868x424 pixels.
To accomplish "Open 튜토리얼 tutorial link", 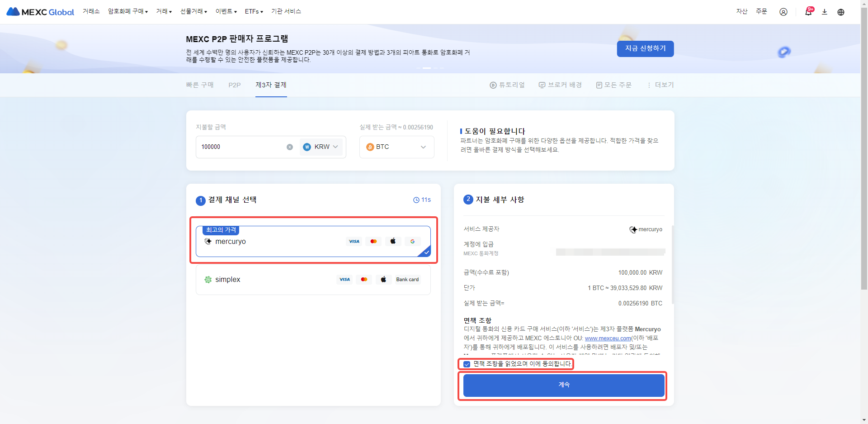I will click(507, 85).
